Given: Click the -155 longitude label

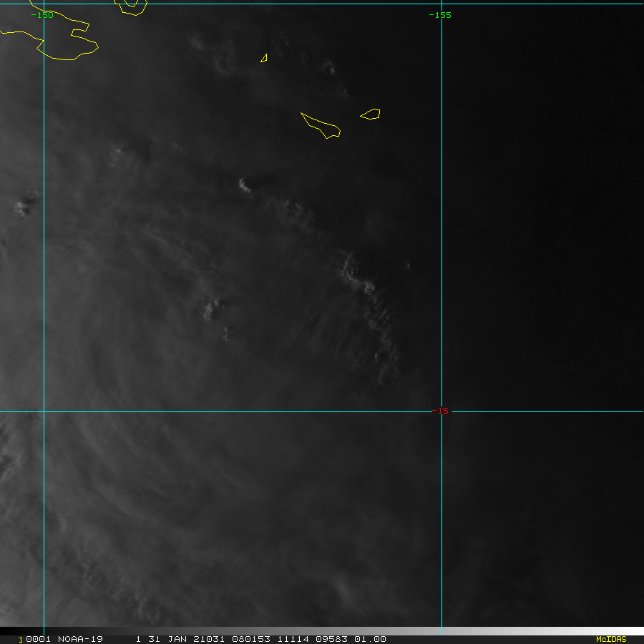Looking at the screenshot, I should pos(439,15).
